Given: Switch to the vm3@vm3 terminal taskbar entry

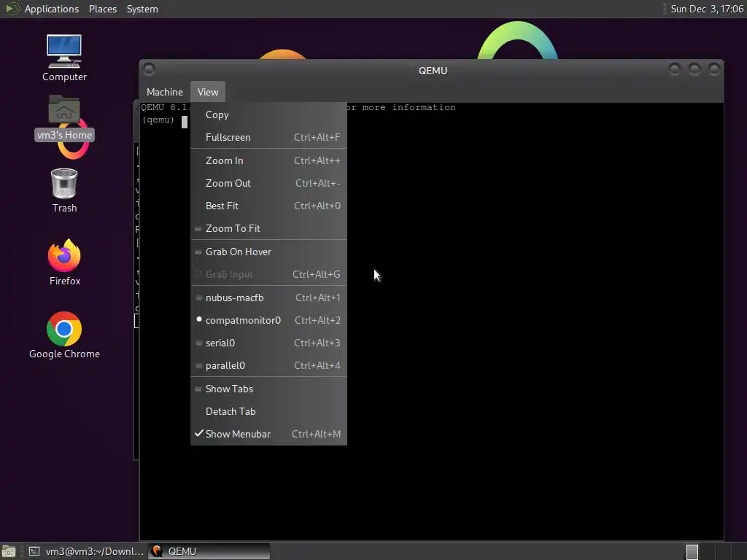Looking at the screenshot, I should 86,551.
